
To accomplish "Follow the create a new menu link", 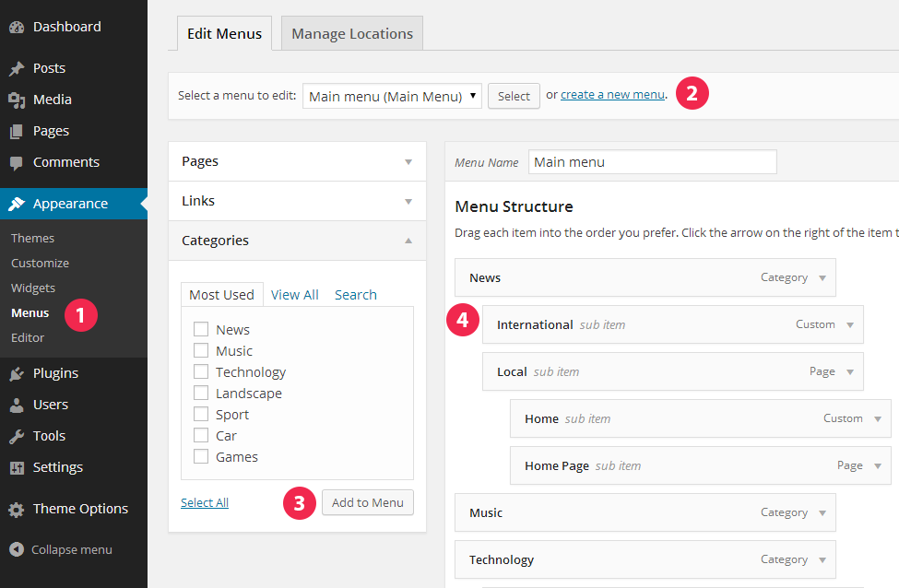I will click(612, 95).
